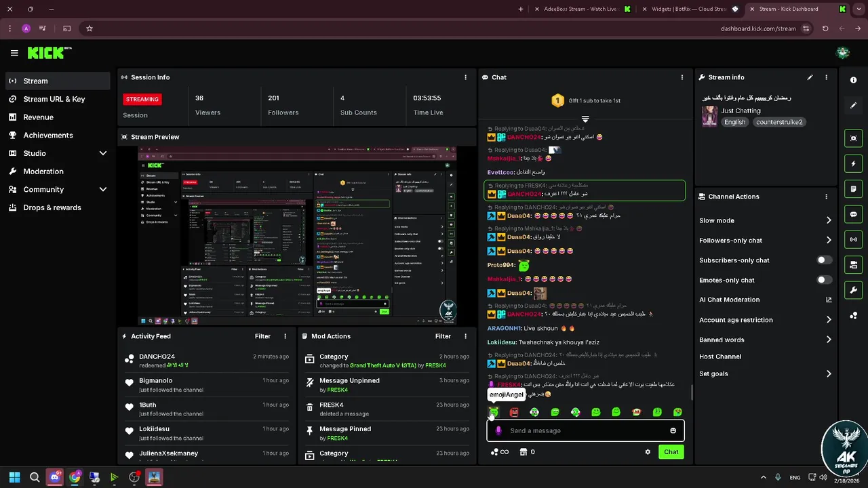Open Chat panel three-dot menu
Screen dimensions: 868x488
[x=682, y=77]
